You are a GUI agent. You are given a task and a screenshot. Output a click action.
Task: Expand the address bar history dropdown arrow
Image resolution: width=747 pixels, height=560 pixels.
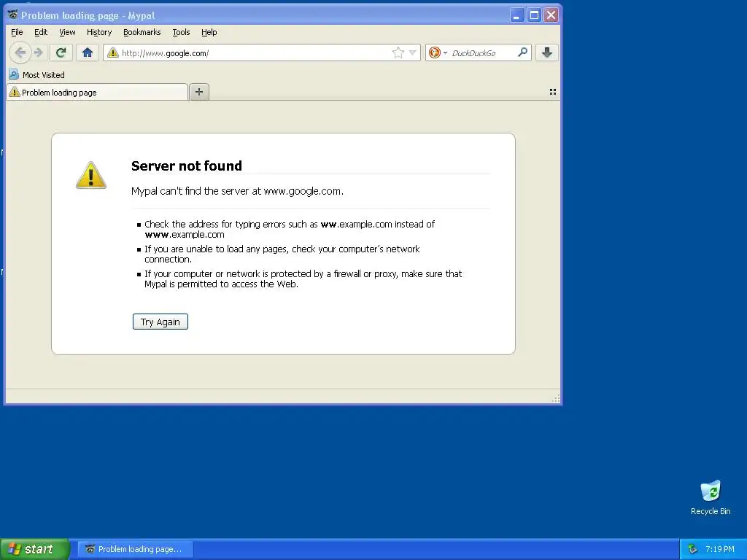(x=413, y=52)
